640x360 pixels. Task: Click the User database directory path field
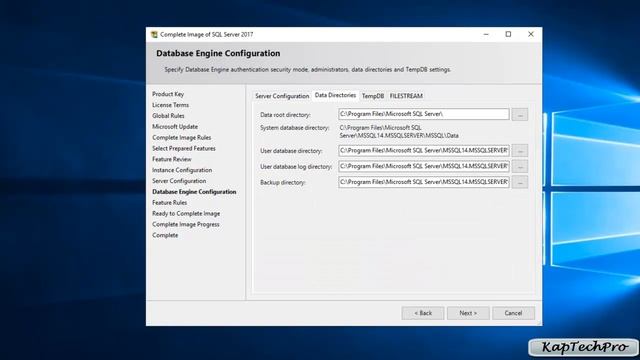(x=424, y=151)
